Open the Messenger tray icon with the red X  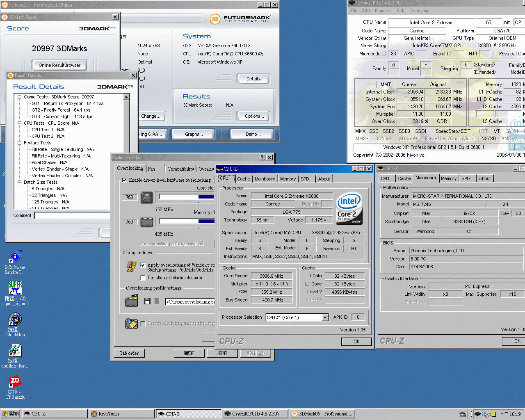click(x=485, y=414)
